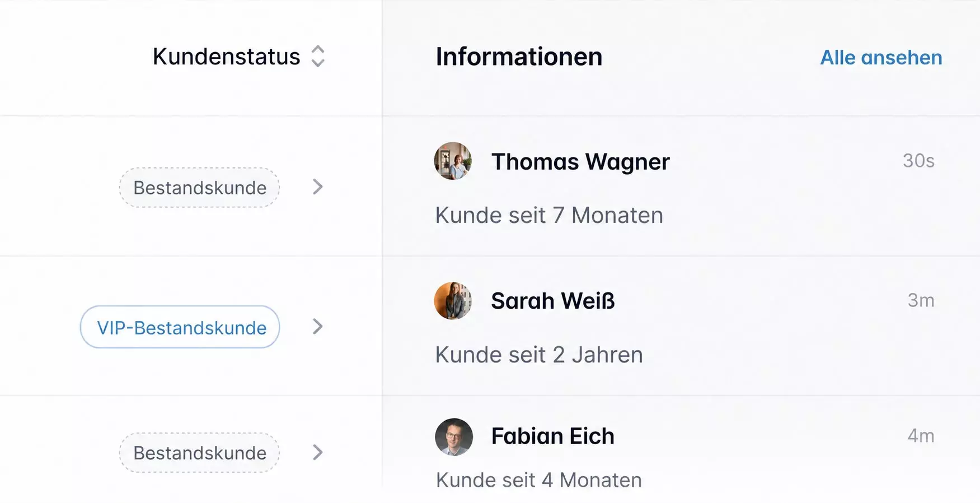Click Fabian Eich's avatar photo
This screenshot has height=503, width=980.
pos(454,437)
